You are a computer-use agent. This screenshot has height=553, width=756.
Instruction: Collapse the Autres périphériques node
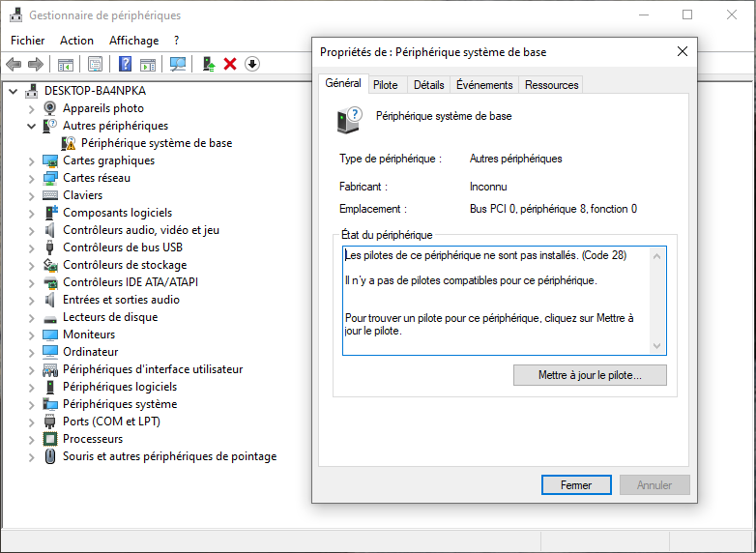click(x=32, y=126)
